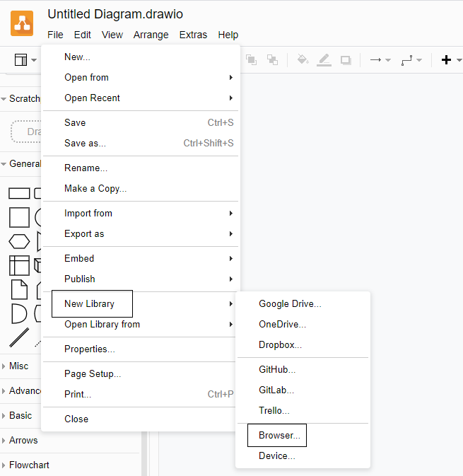
Task: Choose Rename... in File menu
Action: coord(141,168)
